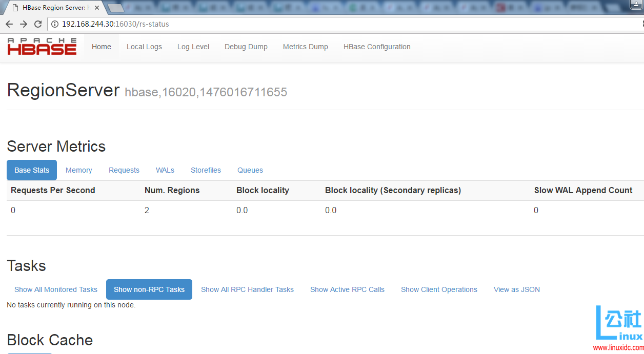Image resolution: width=644 pixels, height=354 pixels.
Task: Click the View as JSON link
Action: click(x=516, y=289)
